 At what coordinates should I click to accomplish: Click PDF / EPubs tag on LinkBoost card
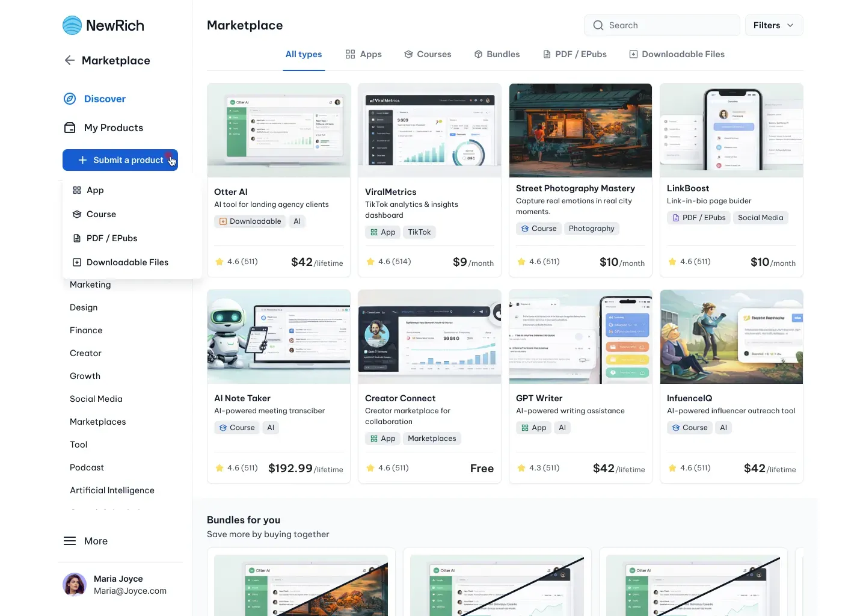699,218
